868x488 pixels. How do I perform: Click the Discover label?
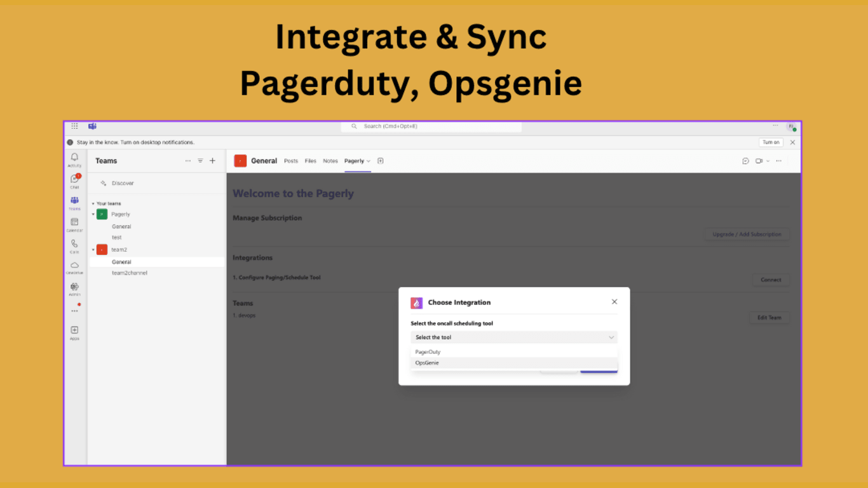coord(123,183)
